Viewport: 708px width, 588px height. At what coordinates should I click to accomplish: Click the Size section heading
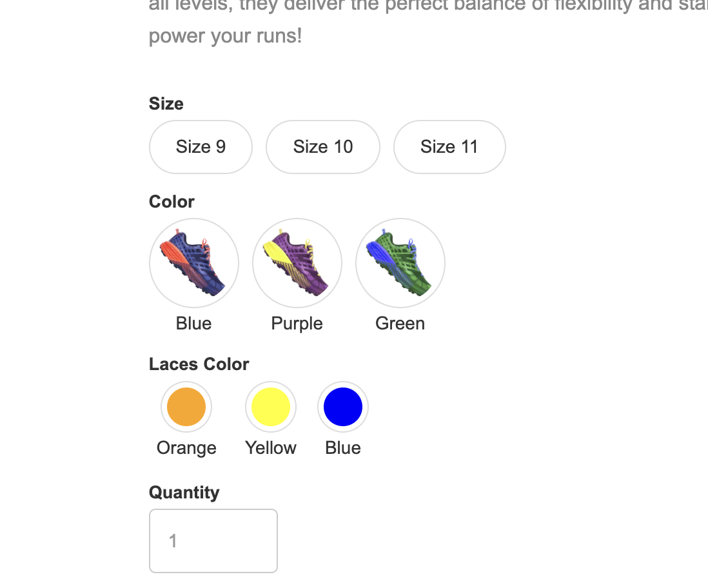166,104
